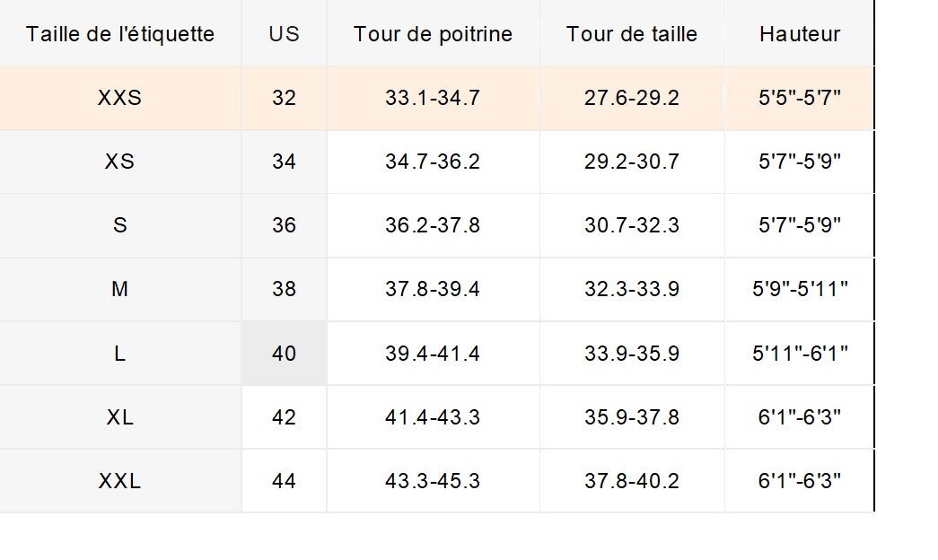The height and width of the screenshot is (560, 938).
Task: Click the "Taille de l'étiquette" column header
Action: point(120,34)
